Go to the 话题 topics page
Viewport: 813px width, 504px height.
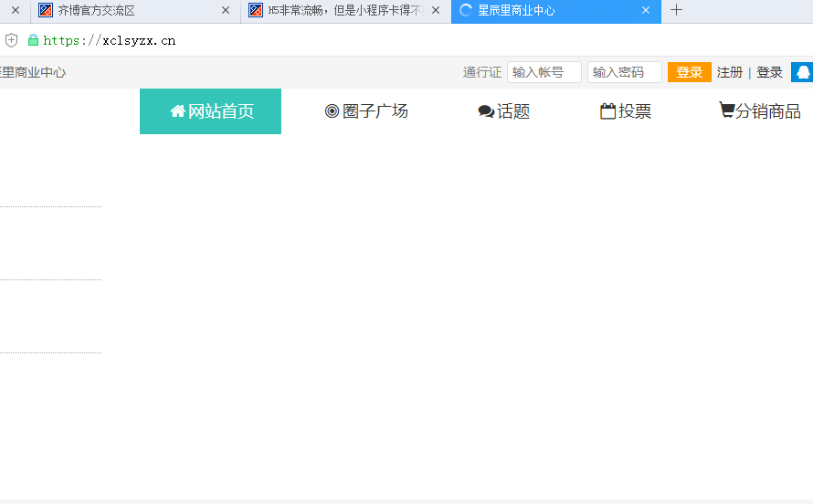coord(503,111)
